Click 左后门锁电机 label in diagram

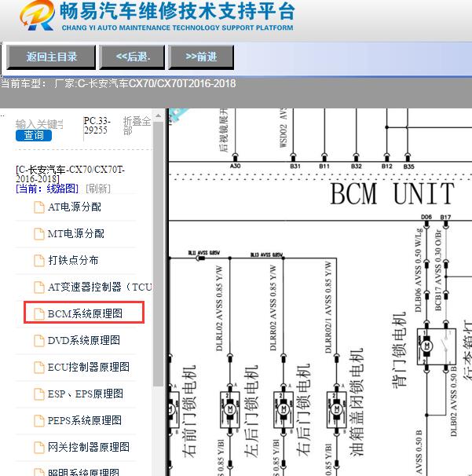[251, 411]
